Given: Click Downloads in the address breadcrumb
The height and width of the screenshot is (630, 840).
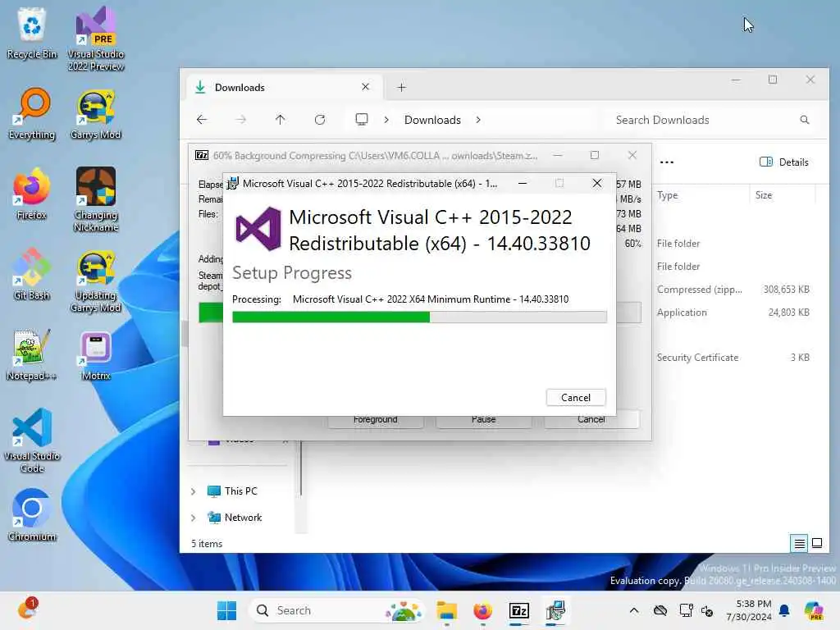Looking at the screenshot, I should tap(432, 120).
